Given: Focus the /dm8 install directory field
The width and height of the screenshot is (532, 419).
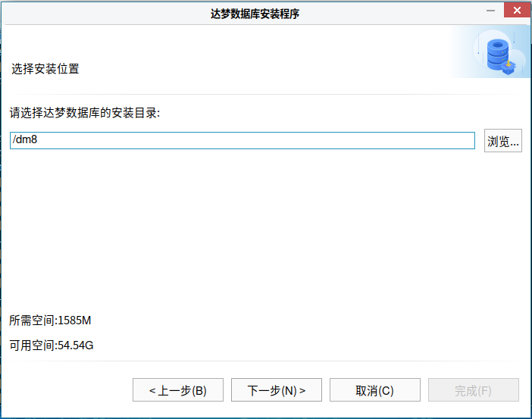Looking at the screenshot, I should tap(243, 140).
